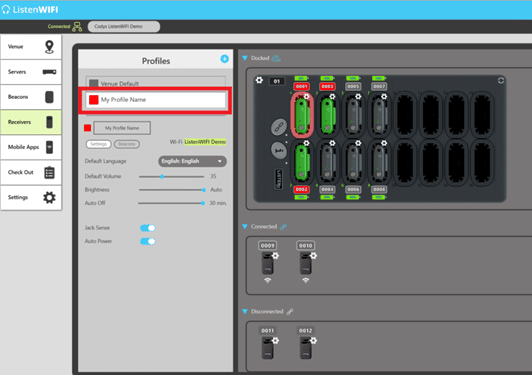Image resolution: width=532 pixels, height=375 pixels.
Task: Switch to the profile Beacons tab
Action: coord(127,144)
